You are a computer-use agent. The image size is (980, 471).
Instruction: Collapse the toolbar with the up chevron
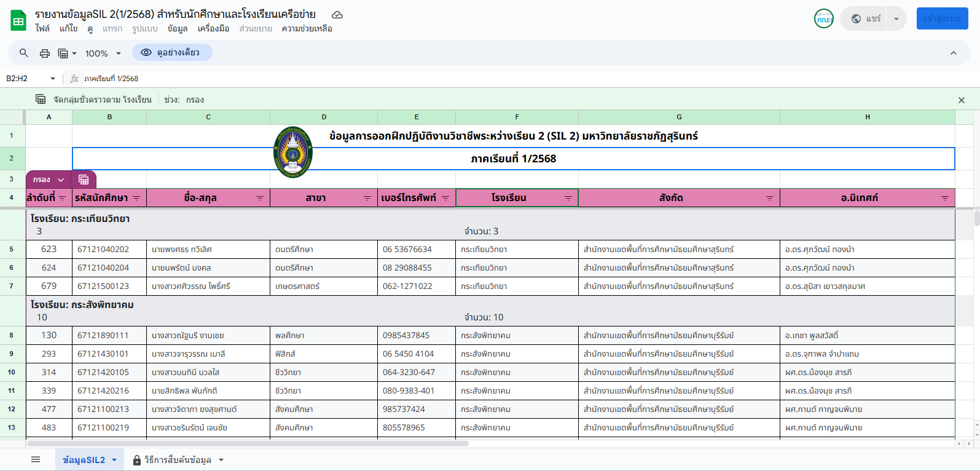954,53
